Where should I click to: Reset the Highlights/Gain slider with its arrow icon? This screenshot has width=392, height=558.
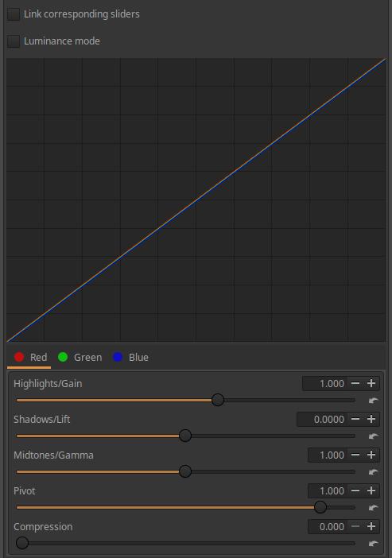click(x=373, y=401)
